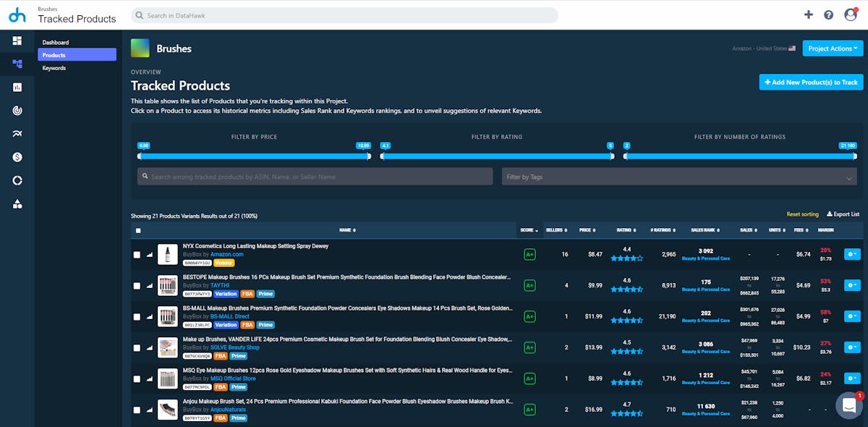This screenshot has height=427, width=868.
Task: Open TAYTHI seller link
Action: (x=220, y=285)
